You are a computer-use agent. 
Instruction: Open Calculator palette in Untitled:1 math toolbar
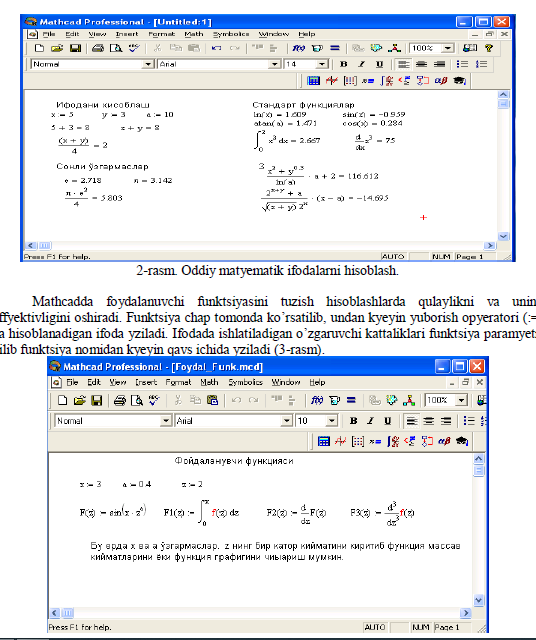[314, 80]
